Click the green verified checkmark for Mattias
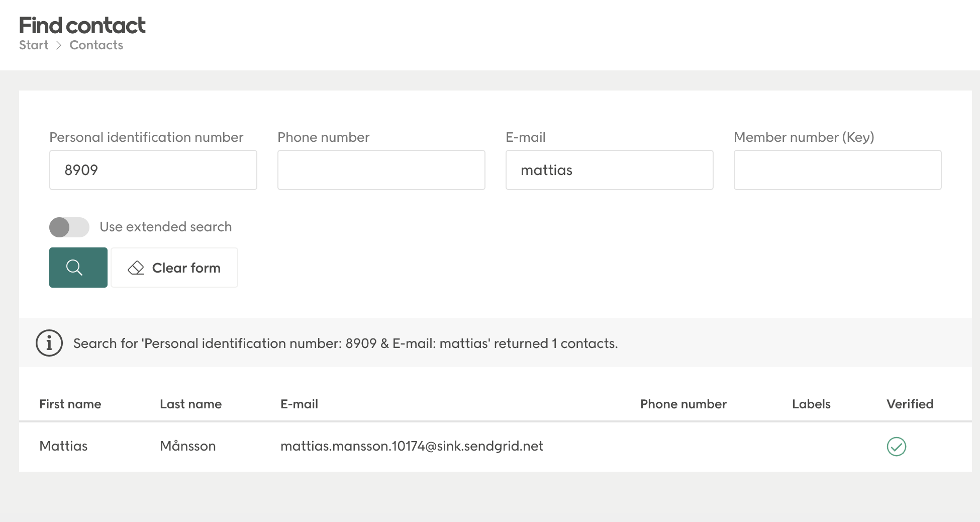Viewport: 980px width, 522px height. pyautogui.click(x=897, y=447)
